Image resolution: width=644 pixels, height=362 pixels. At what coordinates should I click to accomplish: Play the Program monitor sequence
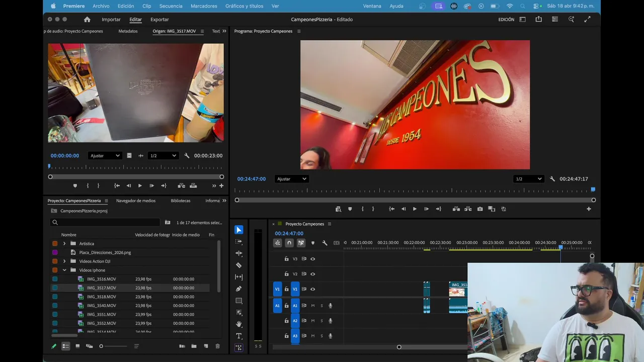click(415, 209)
